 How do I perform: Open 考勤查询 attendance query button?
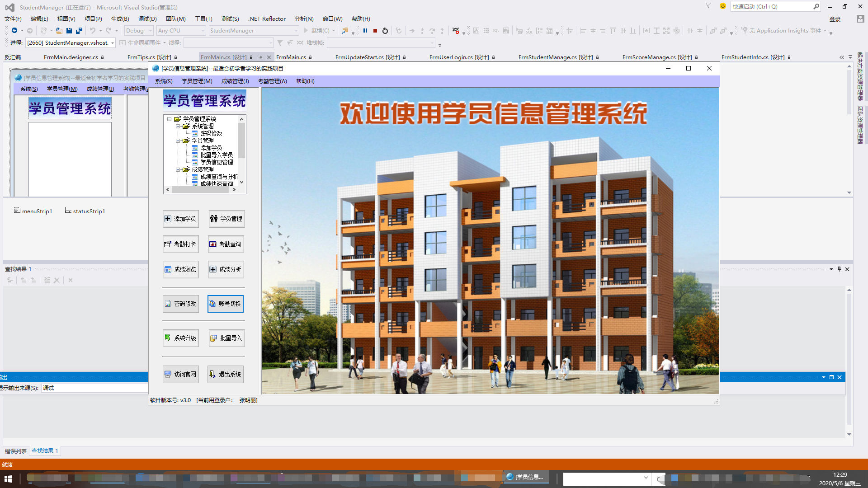[x=226, y=244]
